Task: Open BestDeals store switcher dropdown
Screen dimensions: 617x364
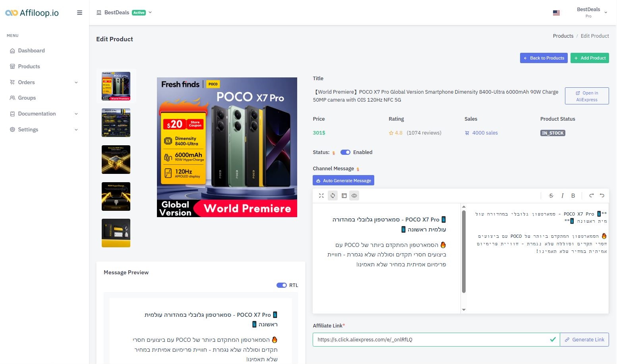Action: point(124,13)
